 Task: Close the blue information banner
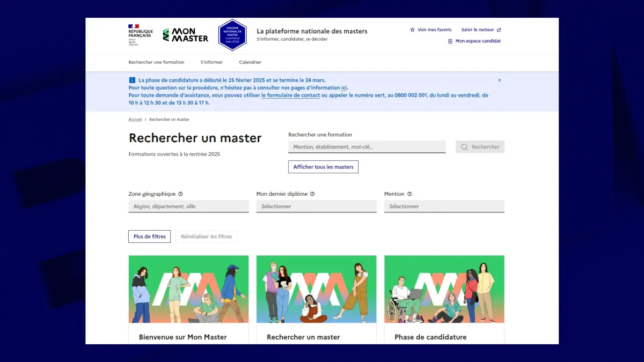click(x=499, y=80)
